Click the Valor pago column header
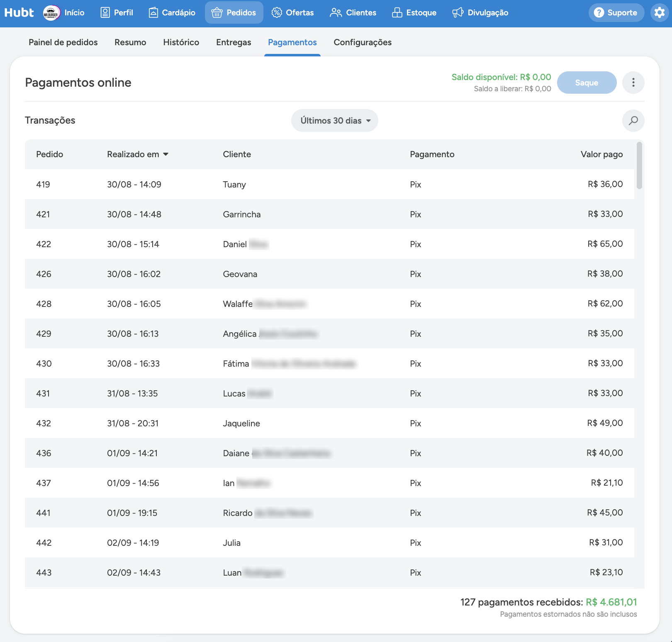The width and height of the screenshot is (672, 642). click(x=601, y=154)
